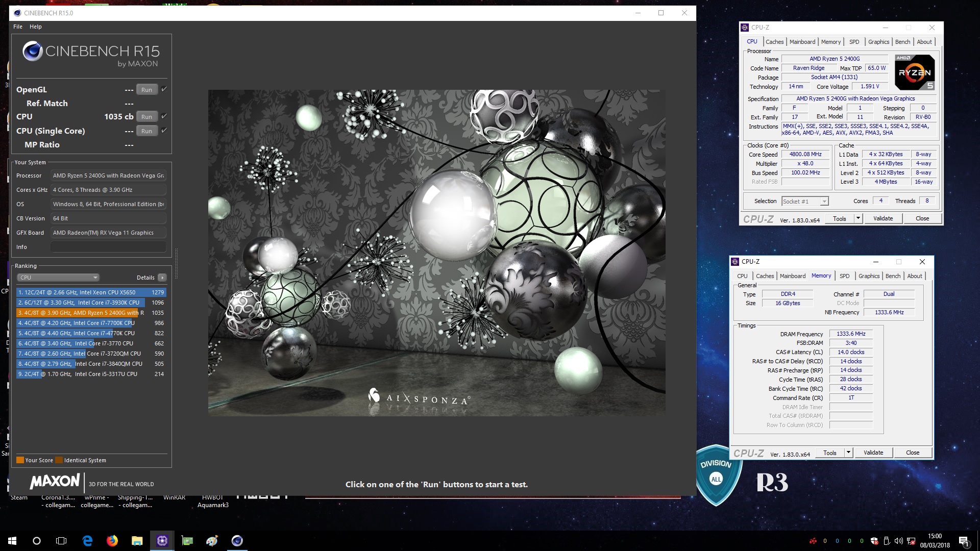Click the DRAM Frequency 1333.6 MHz value
Viewport: 980px width, 551px height.
pyautogui.click(x=851, y=334)
